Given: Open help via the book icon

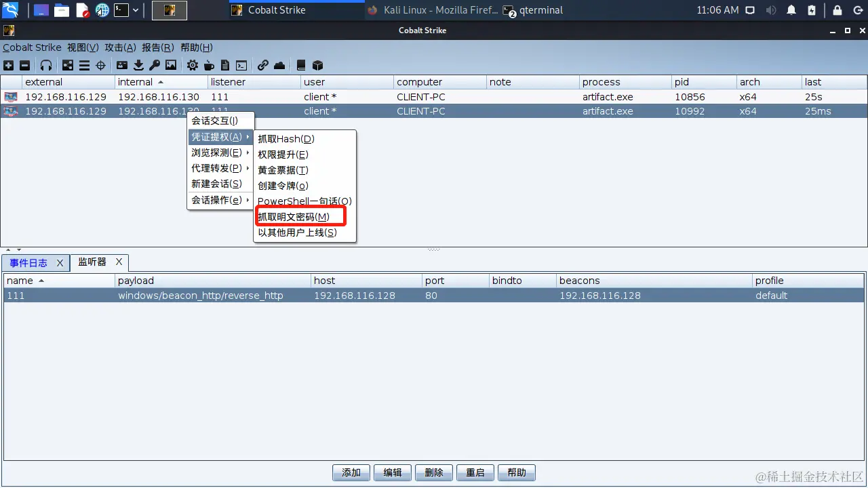Looking at the screenshot, I should pyautogui.click(x=301, y=65).
